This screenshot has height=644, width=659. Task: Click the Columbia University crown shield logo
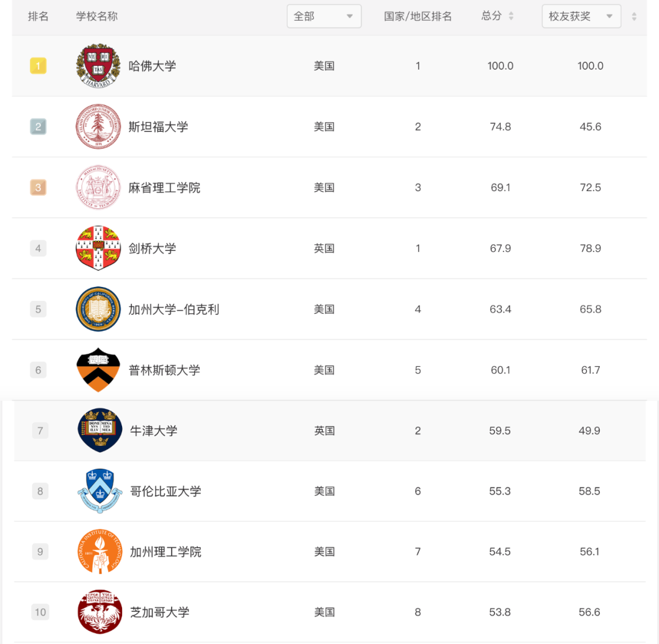[x=100, y=491]
